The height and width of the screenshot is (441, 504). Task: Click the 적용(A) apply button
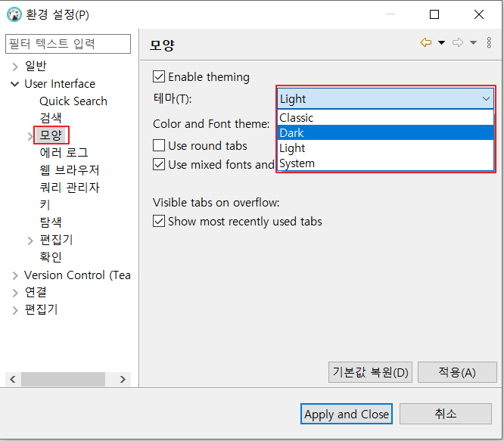(x=457, y=372)
